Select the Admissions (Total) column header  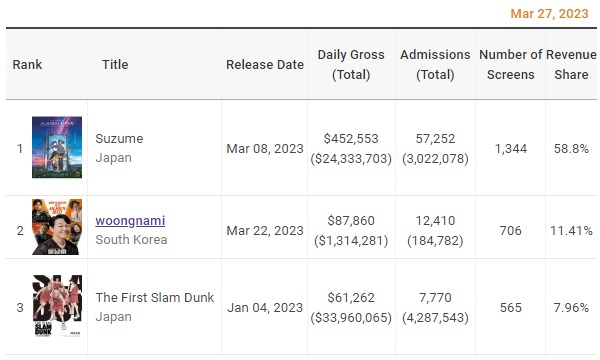tap(435, 64)
